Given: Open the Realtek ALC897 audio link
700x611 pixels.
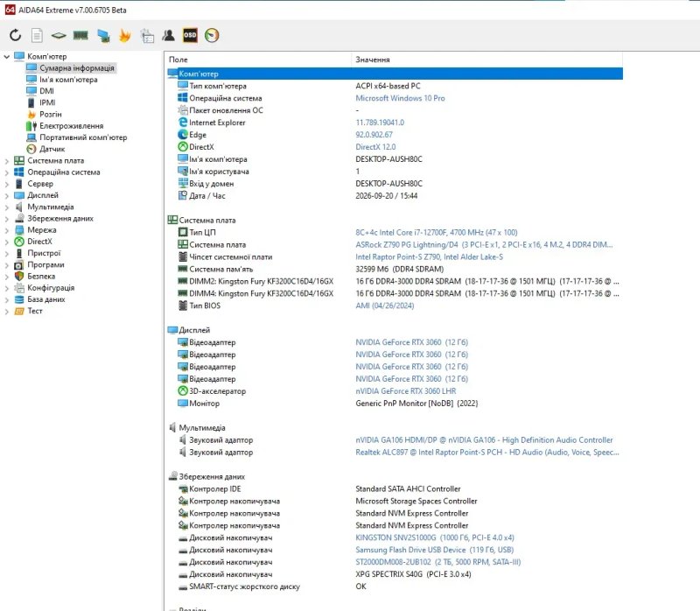Looking at the screenshot, I should [487, 453].
